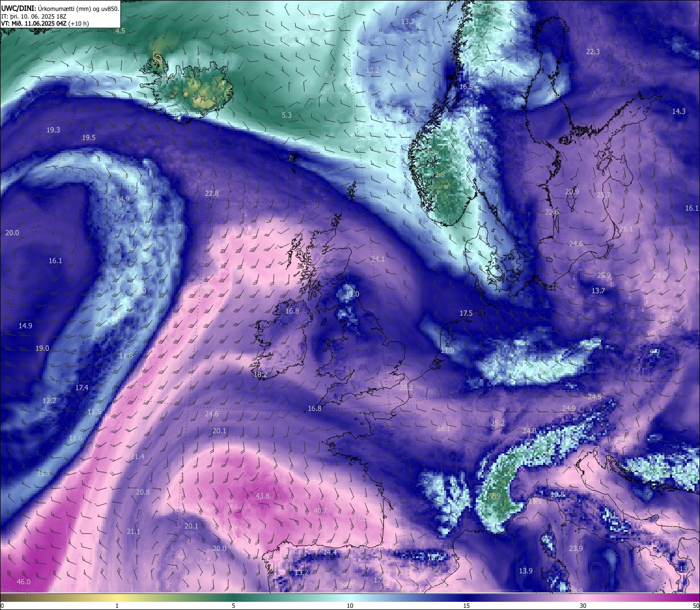Click the '28.0' value on the map
The image size is (700, 610).
pos(661,276)
